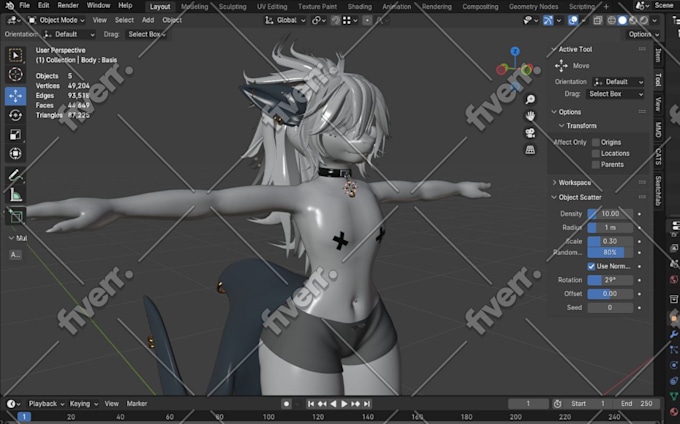
Task: Adjust the Randomness 80% slider
Action: [610, 252]
